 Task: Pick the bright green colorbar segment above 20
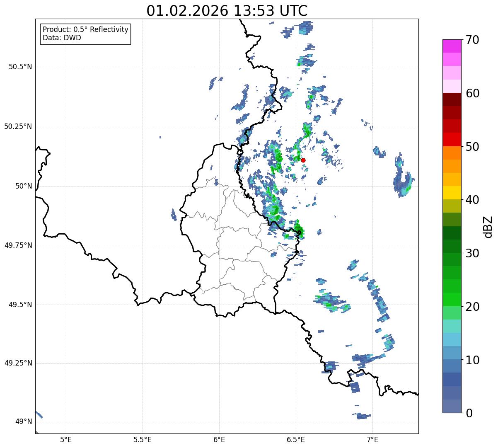(452, 299)
